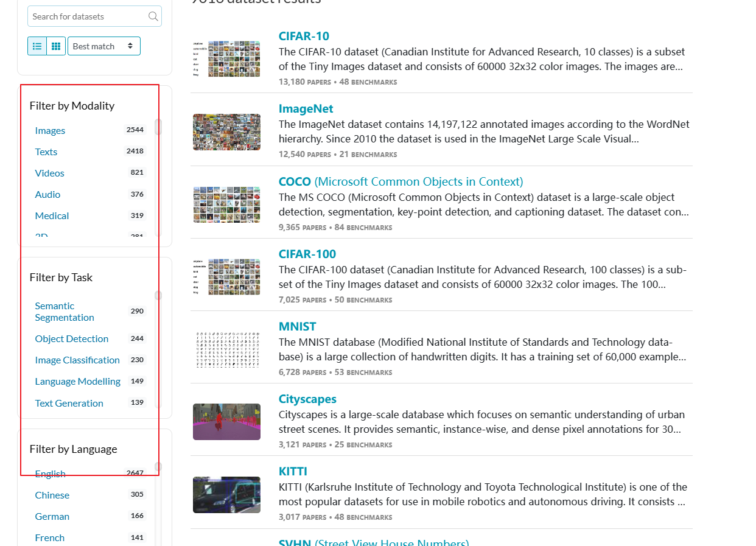The width and height of the screenshot is (756, 546).
Task: Click the Filter by Modality heading
Action: [x=72, y=106]
